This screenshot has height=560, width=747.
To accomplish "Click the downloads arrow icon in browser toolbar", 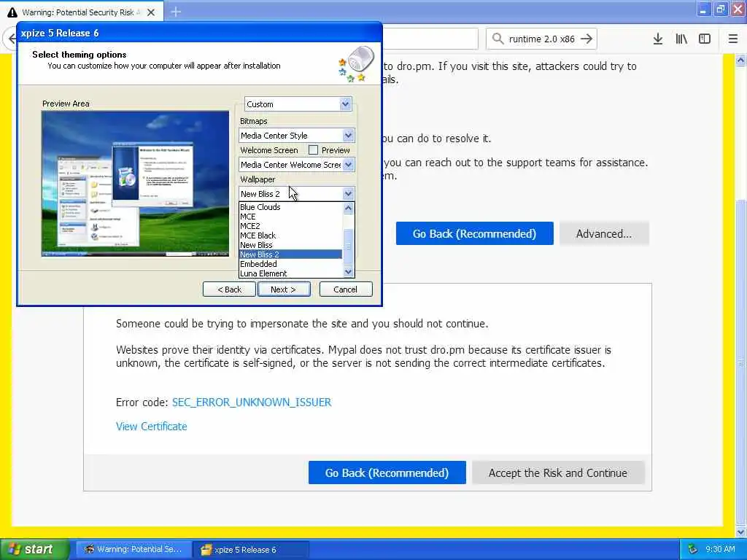I will point(657,39).
